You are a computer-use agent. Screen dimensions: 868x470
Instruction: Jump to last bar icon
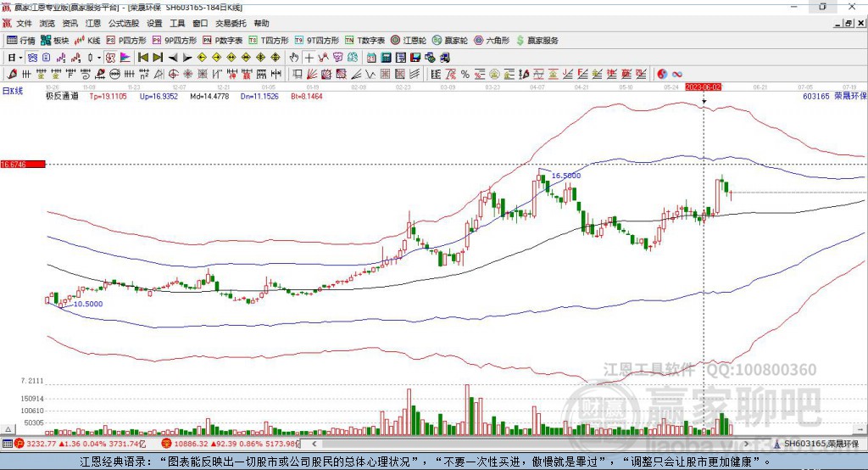pos(158,58)
